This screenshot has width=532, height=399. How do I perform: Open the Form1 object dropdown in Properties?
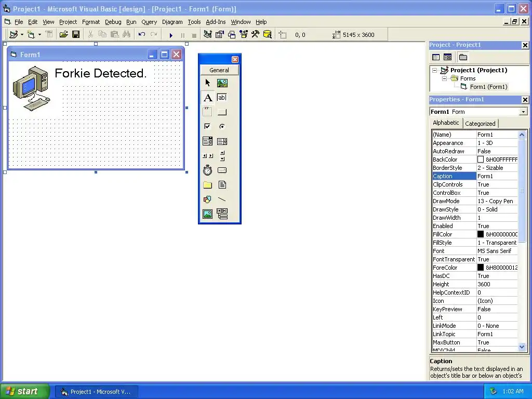[524, 112]
